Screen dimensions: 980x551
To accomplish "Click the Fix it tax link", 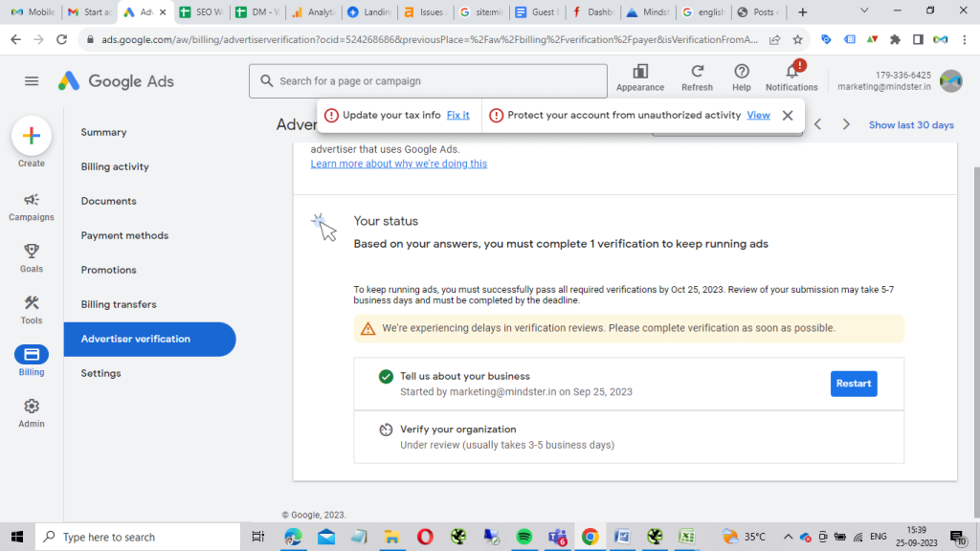I will 457,115.
